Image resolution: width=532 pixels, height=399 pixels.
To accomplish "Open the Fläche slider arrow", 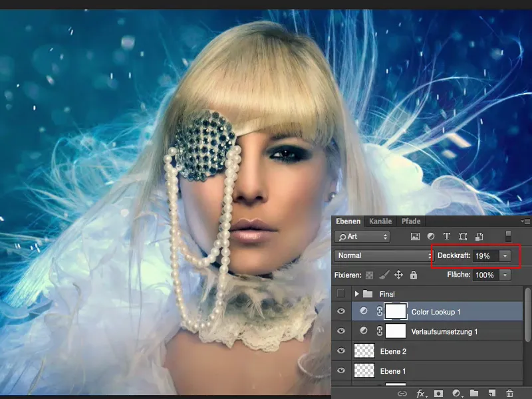I will [x=505, y=275].
